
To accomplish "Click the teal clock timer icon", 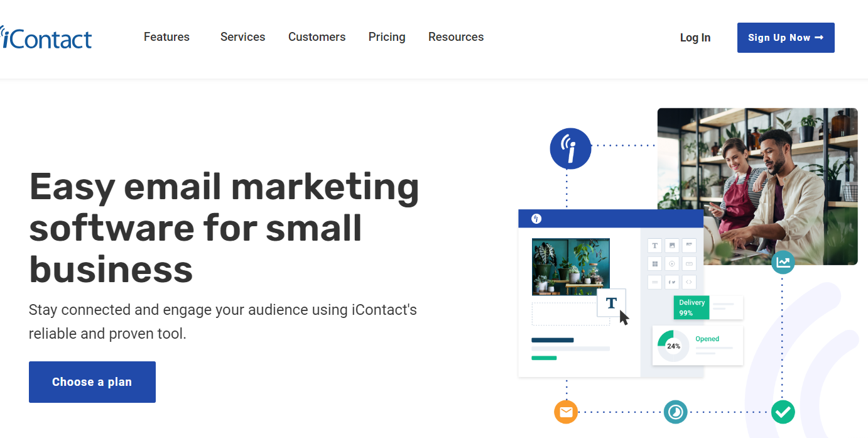I will click(675, 412).
